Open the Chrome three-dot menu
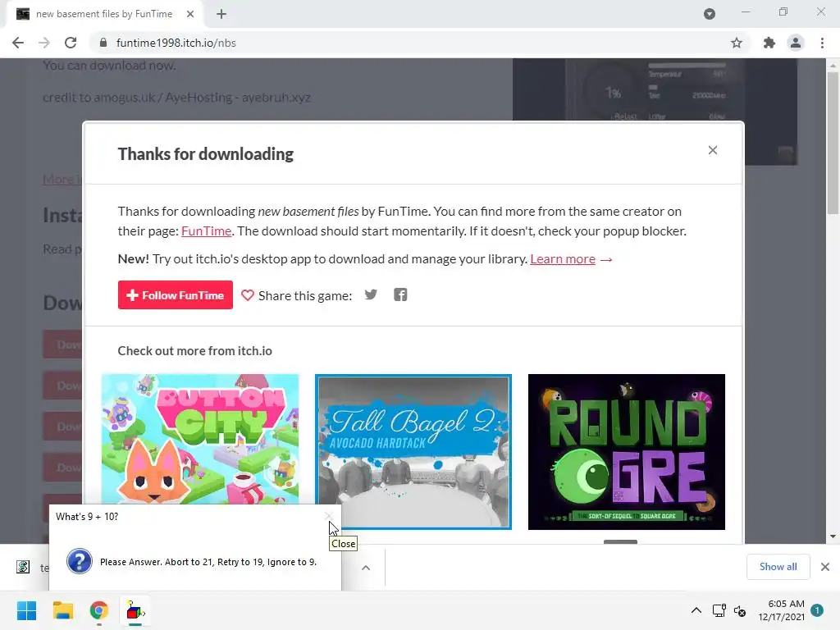 (x=822, y=43)
